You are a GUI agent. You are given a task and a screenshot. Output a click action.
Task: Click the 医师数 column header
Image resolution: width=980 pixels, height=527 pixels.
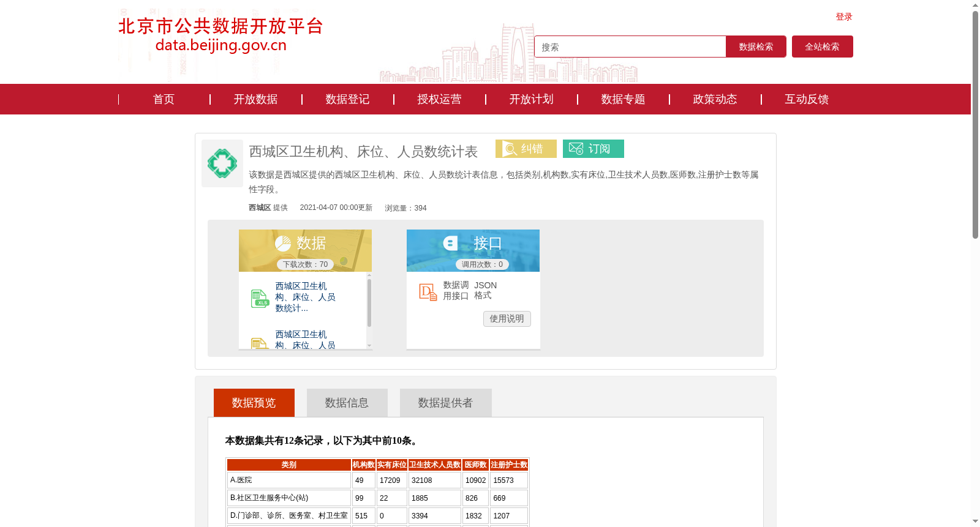pyautogui.click(x=476, y=465)
